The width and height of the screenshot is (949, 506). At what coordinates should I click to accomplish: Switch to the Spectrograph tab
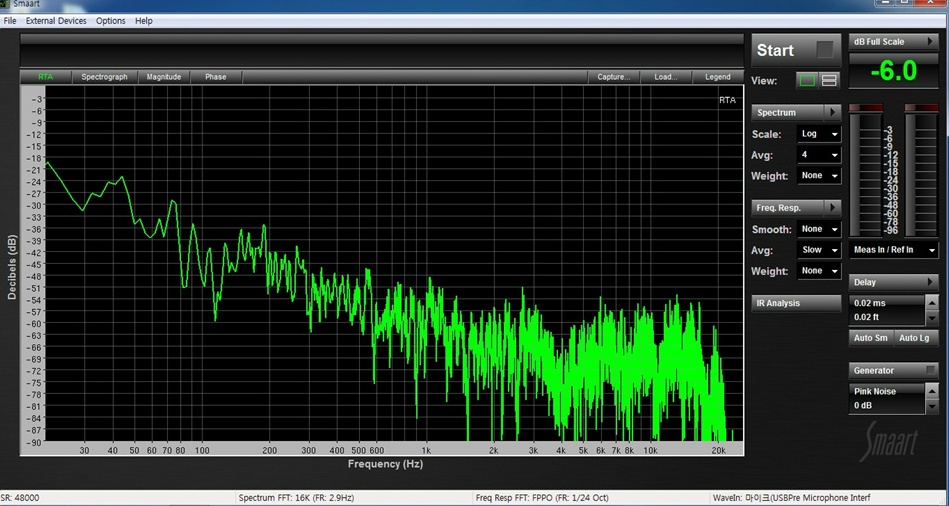[x=105, y=77]
